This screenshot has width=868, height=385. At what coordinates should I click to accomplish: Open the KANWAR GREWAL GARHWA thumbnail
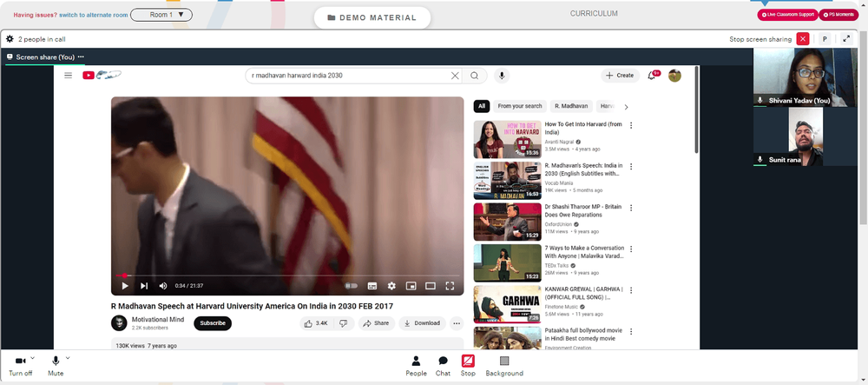click(508, 304)
